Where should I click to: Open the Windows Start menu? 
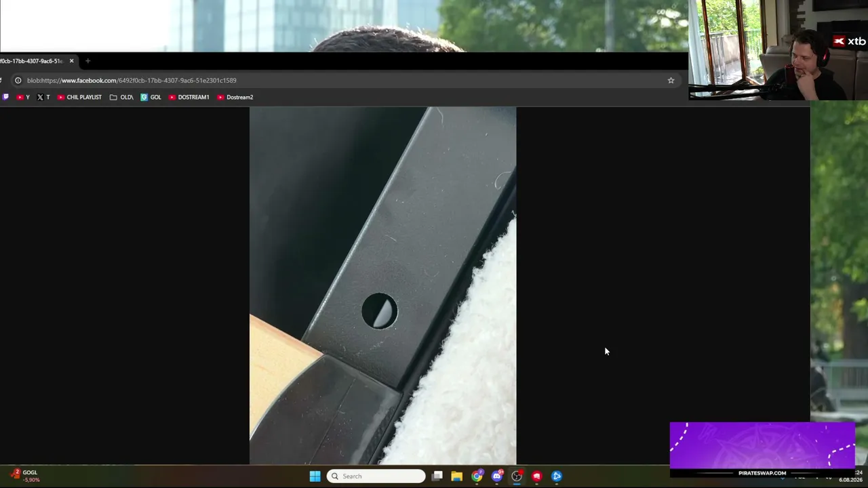315,476
